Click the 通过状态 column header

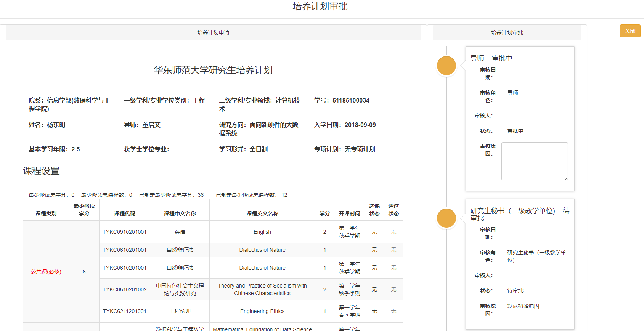click(x=393, y=210)
